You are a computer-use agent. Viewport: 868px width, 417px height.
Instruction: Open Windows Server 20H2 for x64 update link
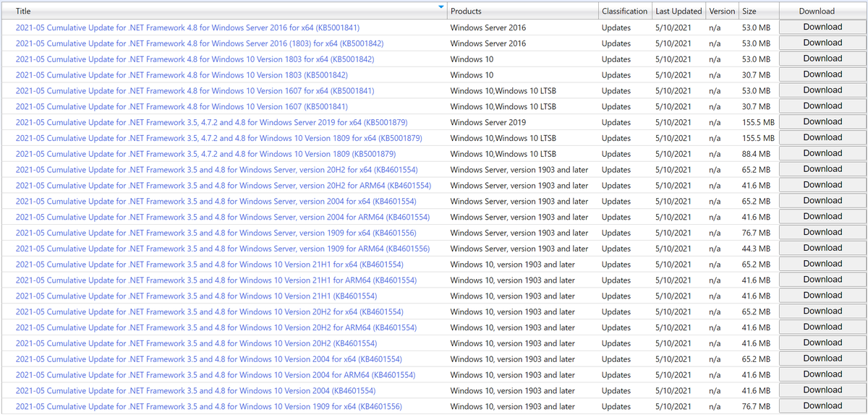coord(216,170)
